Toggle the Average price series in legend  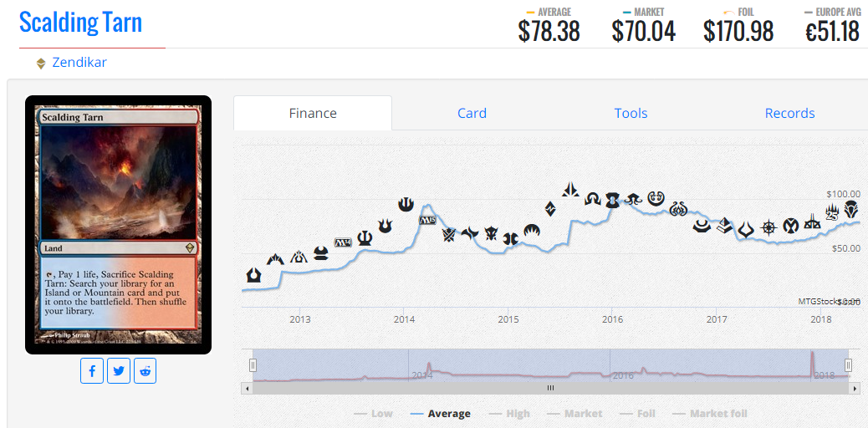coord(442,414)
